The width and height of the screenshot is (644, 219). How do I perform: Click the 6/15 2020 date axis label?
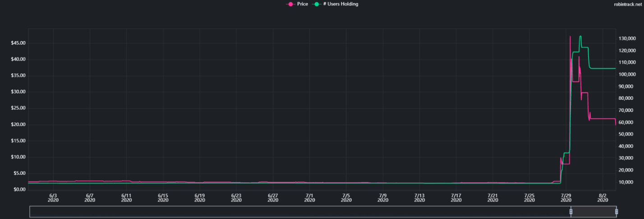click(x=163, y=198)
